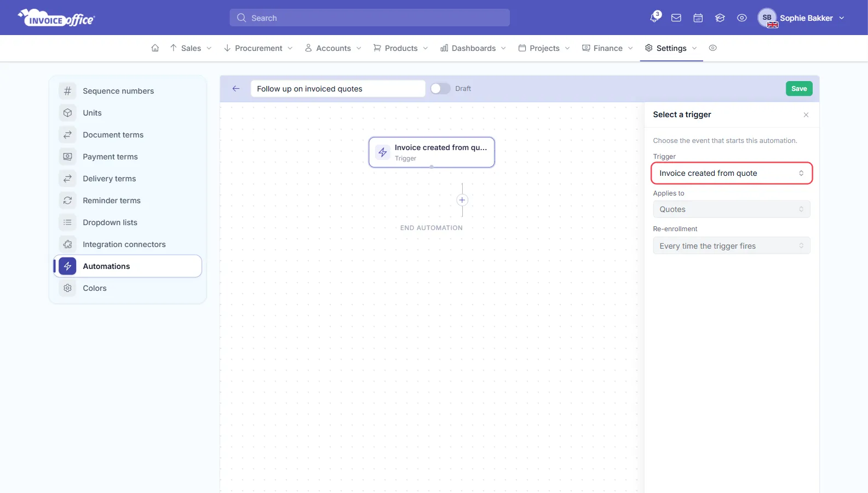Select Integration connectors in sidebar

[128, 244]
